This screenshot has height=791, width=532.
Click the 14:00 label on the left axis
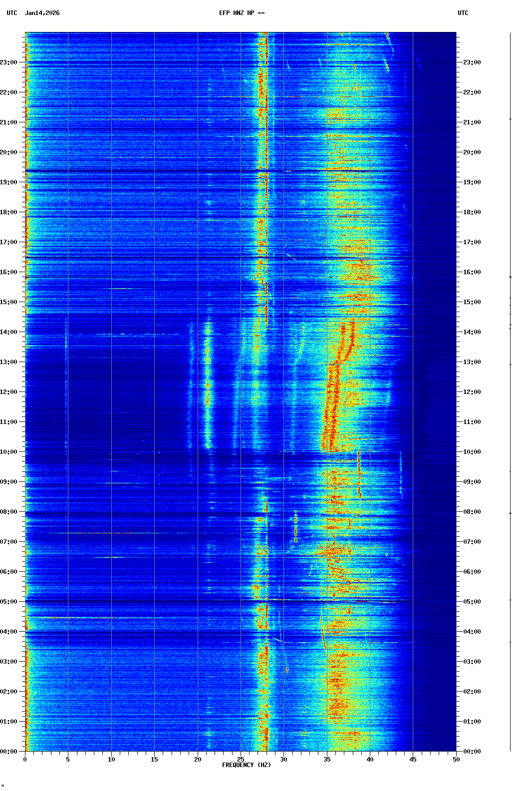point(9,332)
